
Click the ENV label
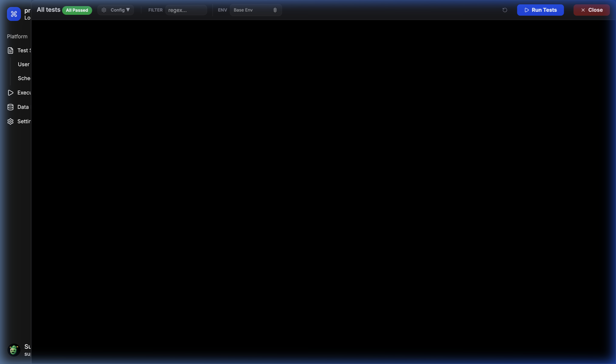[x=222, y=10]
